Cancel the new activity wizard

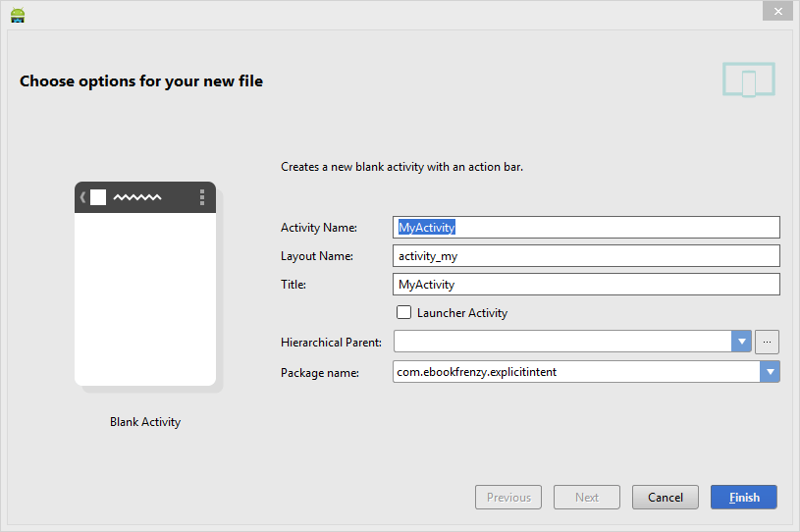(x=665, y=498)
